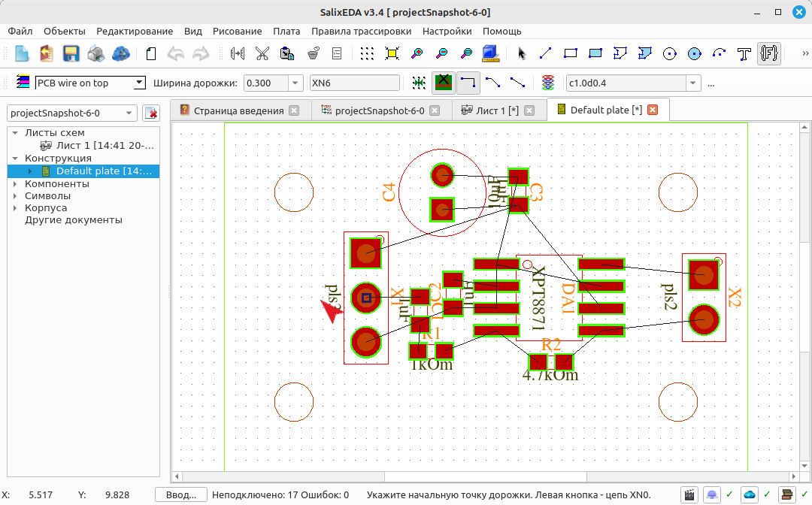Expand the Компоненты tree node
This screenshot has width=812, height=505.
point(15,183)
